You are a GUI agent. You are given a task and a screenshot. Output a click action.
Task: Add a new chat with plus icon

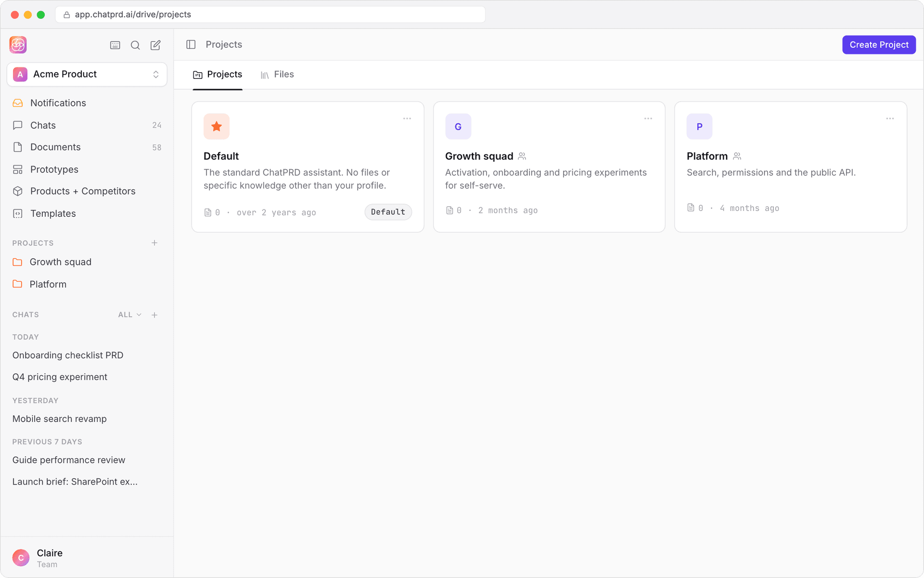click(154, 315)
